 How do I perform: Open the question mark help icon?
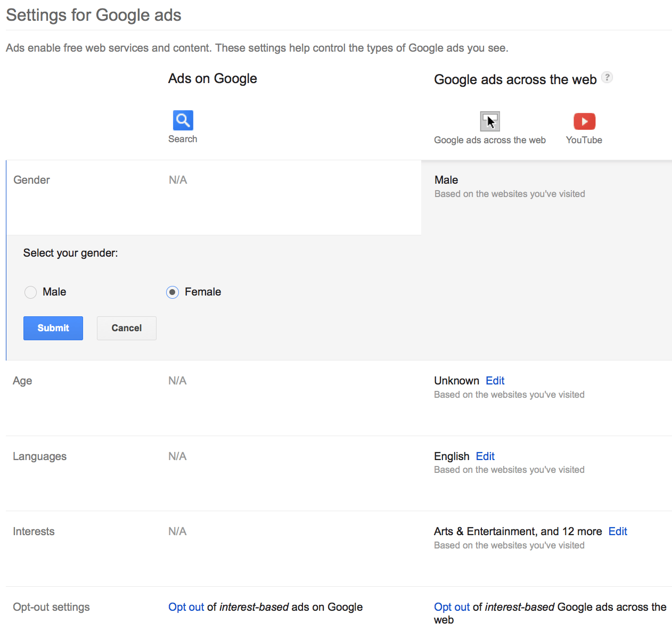607,77
